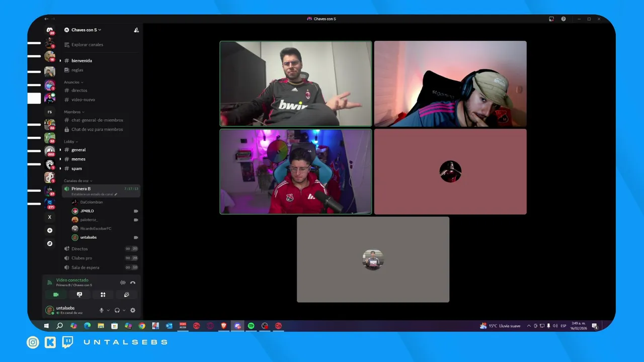Collapse Canales de voz category
644x362 pixels.
[78, 180]
